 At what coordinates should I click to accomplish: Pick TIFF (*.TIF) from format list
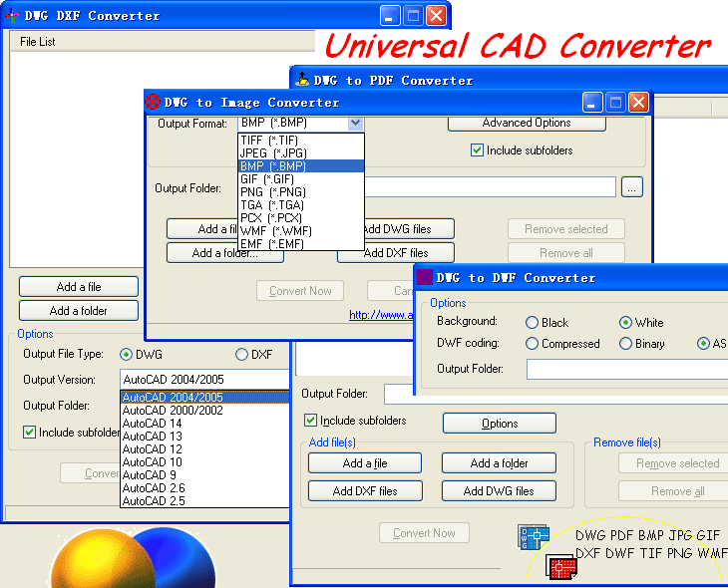click(301, 141)
